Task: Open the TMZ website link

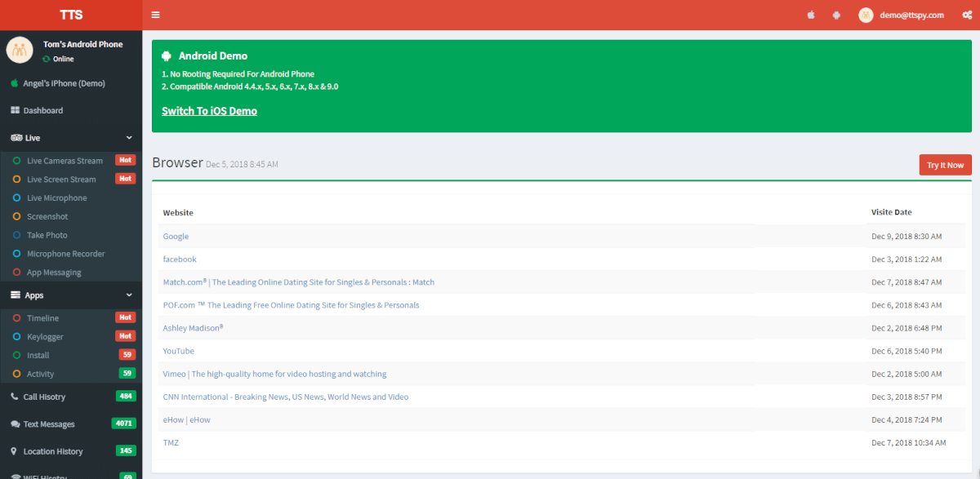Action: point(171,442)
